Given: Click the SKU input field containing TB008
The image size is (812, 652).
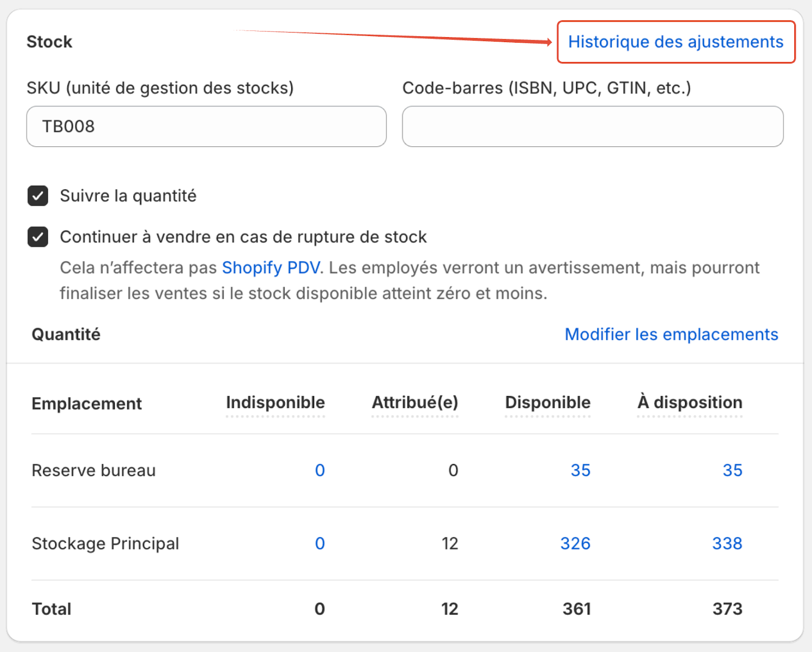Looking at the screenshot, I should click(x=206, y=126).
